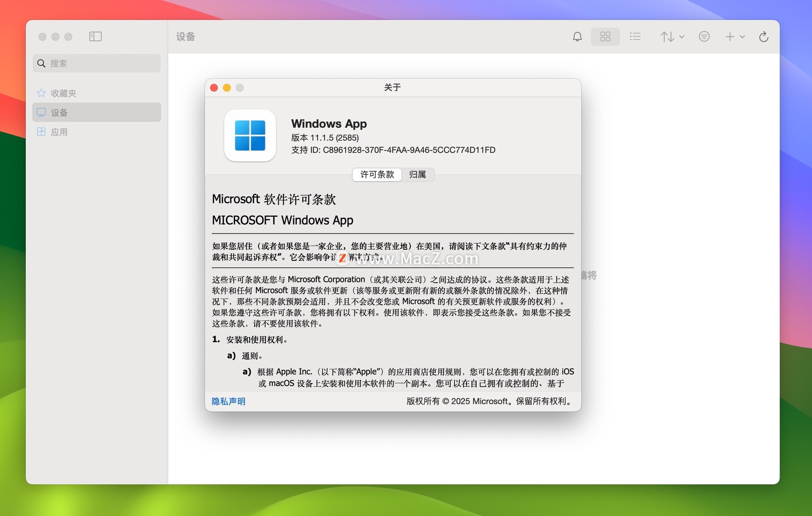Open the sort order dropdown

coord(672,37)
